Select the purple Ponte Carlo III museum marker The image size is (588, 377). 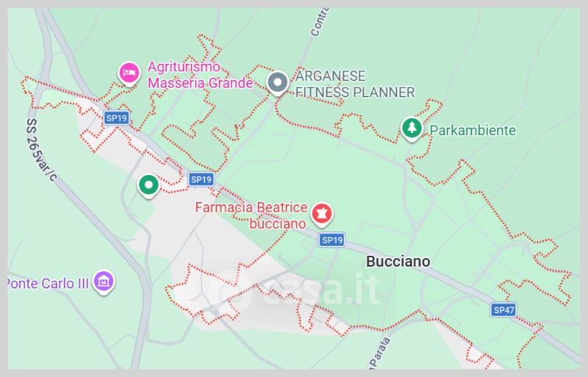(x=104, y=281)
